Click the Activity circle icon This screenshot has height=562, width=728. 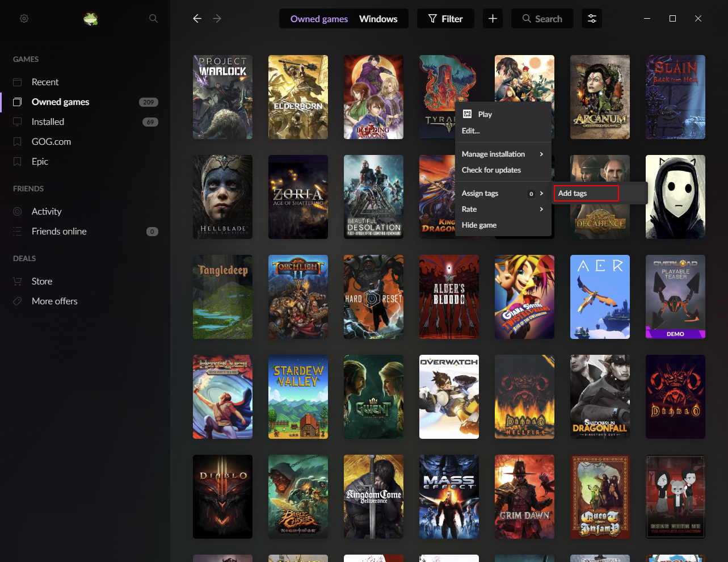click(18, 212)
